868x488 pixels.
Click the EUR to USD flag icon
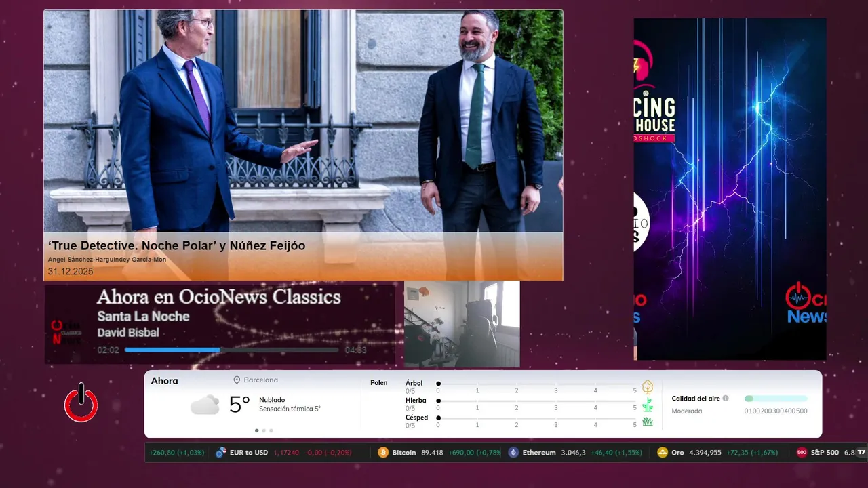[x=220, y=453]
